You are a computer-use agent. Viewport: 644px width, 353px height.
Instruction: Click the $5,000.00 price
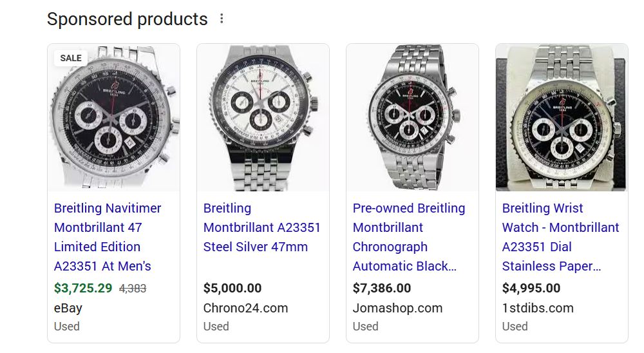pos(232,288)
